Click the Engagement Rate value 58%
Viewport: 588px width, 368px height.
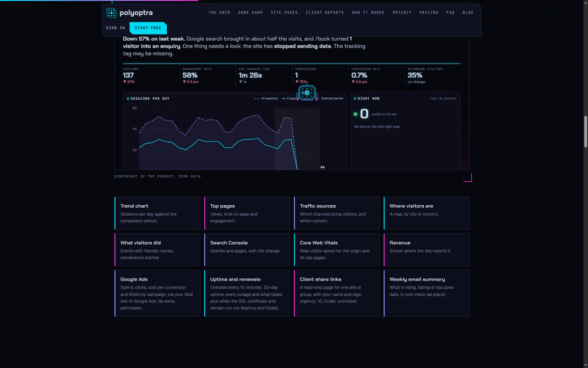click(x=190, y=75)
